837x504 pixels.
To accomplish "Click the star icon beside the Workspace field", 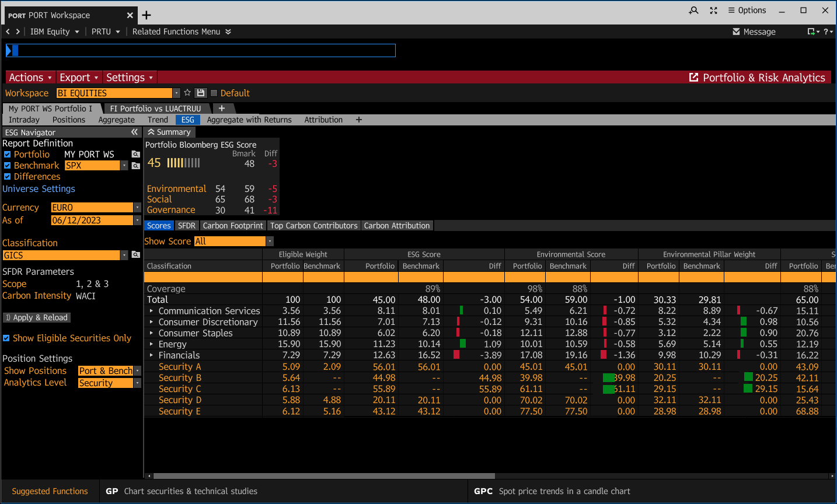I will (187, 93).
